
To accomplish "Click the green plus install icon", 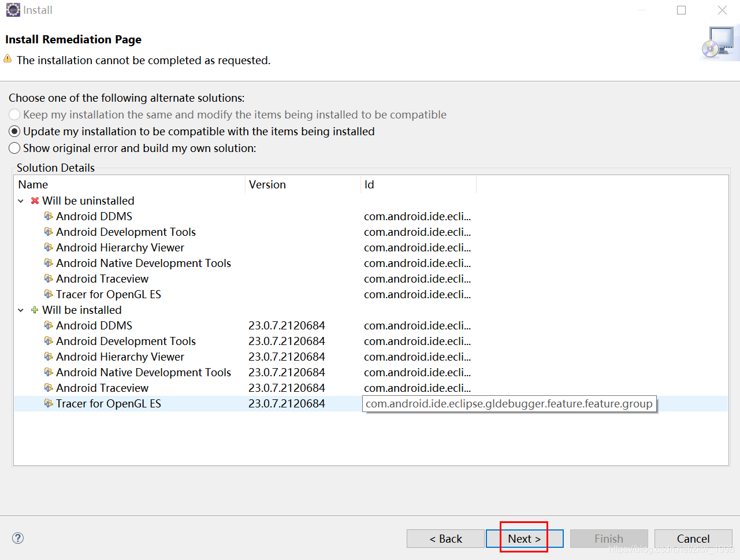I will point(35,310).
